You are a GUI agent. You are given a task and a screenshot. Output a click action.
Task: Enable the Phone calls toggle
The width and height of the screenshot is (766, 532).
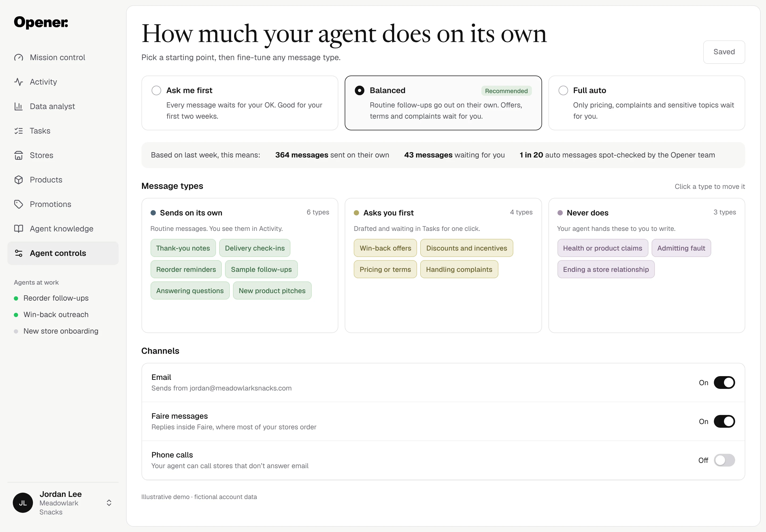pyautogui.click(x=724, y=460)
